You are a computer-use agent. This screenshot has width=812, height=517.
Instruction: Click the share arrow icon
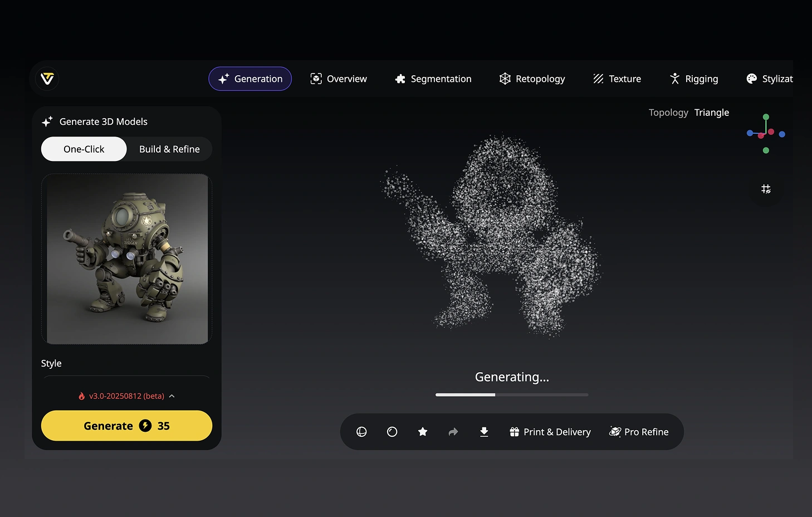click(453, 432)
